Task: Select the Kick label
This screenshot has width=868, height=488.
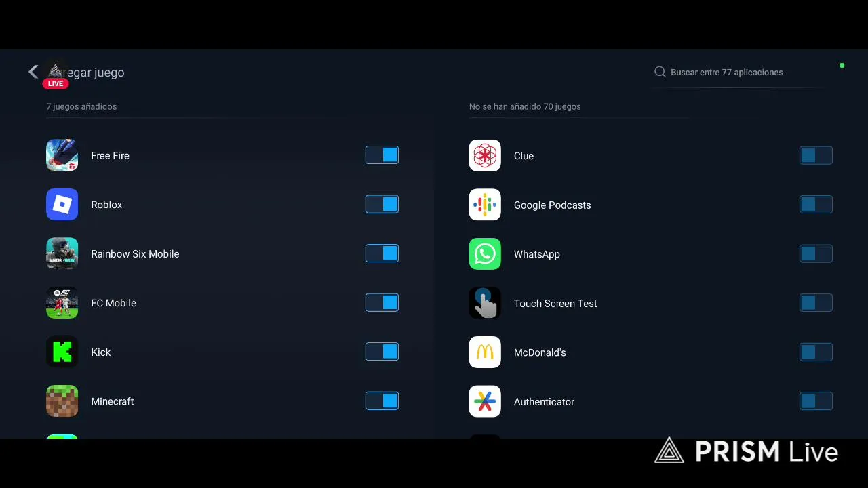Action: [x=100, y=352]
